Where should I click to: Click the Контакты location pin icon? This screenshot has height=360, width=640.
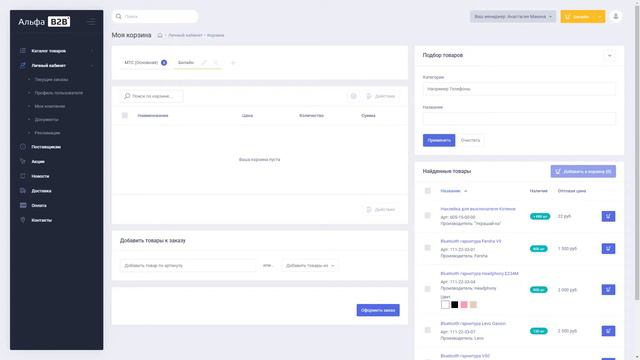coord(23,220)
